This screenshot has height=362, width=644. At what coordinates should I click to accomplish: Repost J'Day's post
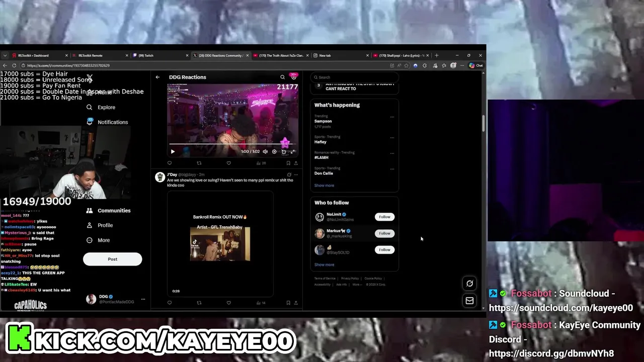pyautogui.click(x=199, y=303)
